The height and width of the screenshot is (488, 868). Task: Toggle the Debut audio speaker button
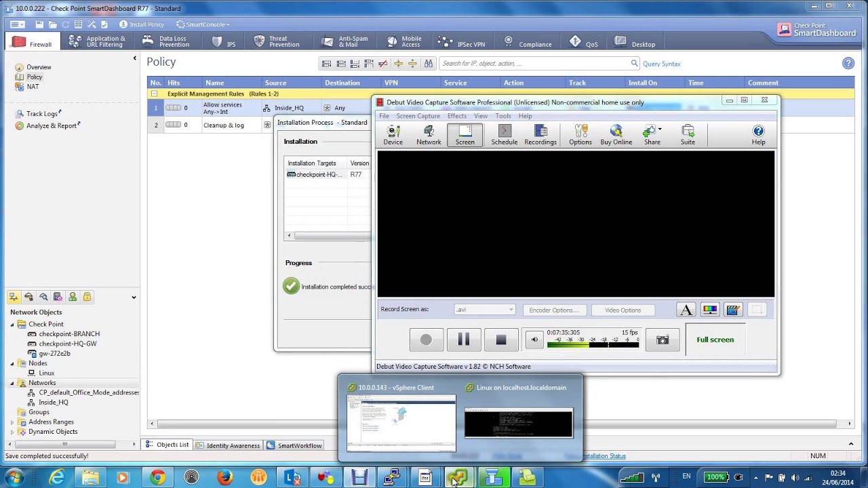click(x=534, y=340)
